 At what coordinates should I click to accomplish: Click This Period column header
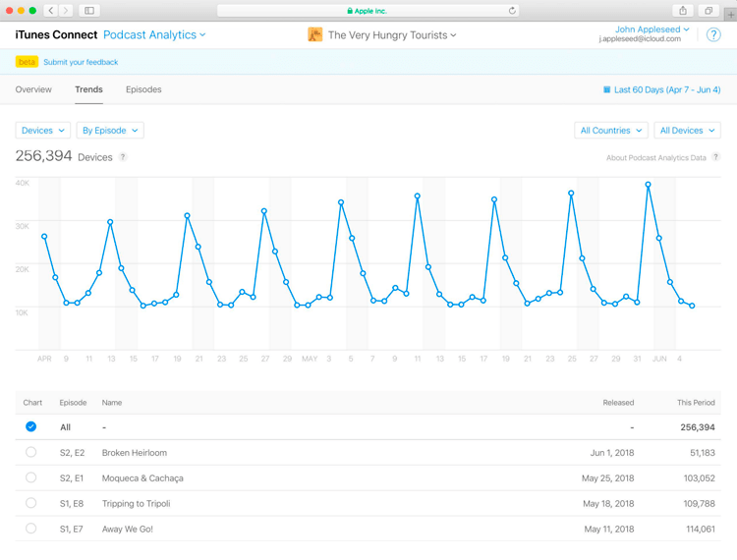(x=696, y=403)
